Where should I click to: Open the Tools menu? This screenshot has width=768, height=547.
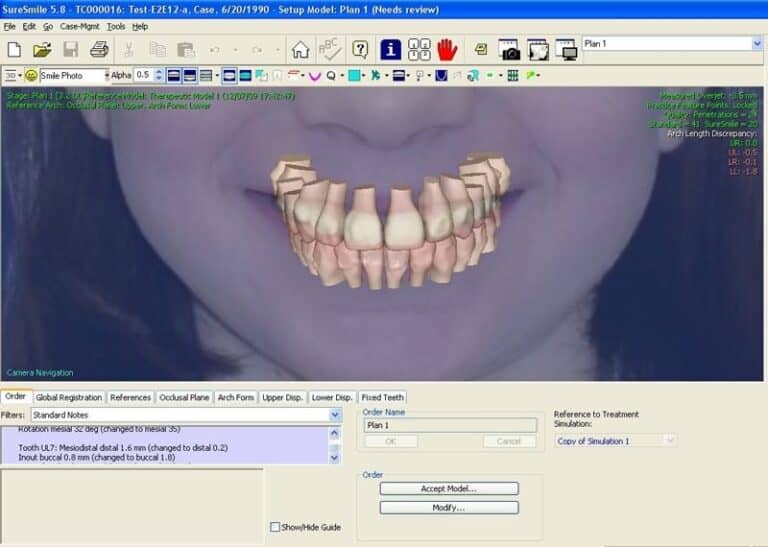116,26
